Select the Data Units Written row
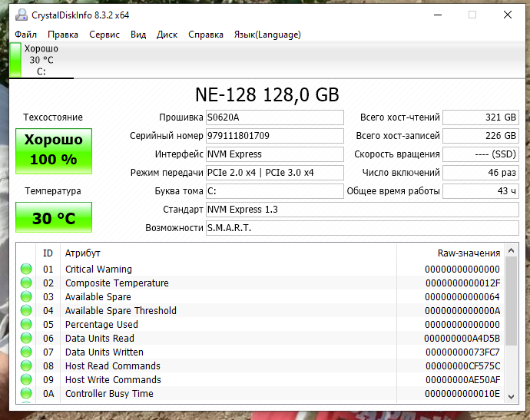Viewport: 530px width, 420px height. [x=230, y=352]
